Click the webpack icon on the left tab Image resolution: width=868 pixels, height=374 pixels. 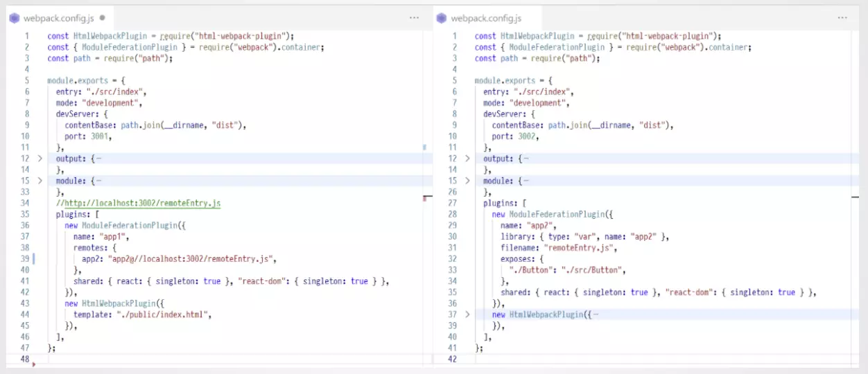pos(14,18)
